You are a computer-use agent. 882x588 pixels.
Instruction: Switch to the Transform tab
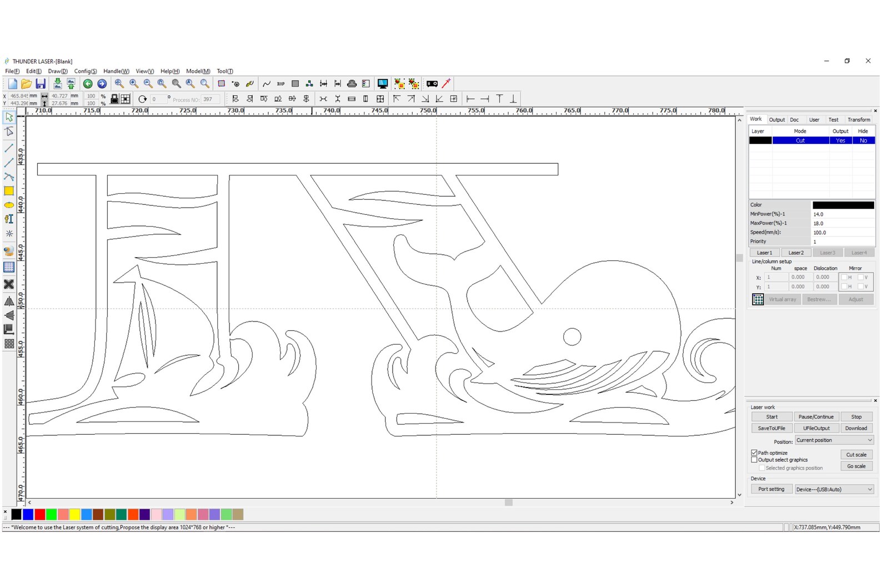[x=859, y=119]
